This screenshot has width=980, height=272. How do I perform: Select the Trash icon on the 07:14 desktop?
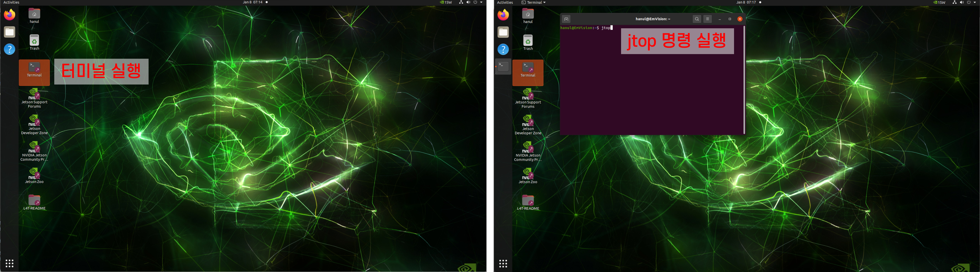point(34,43)
